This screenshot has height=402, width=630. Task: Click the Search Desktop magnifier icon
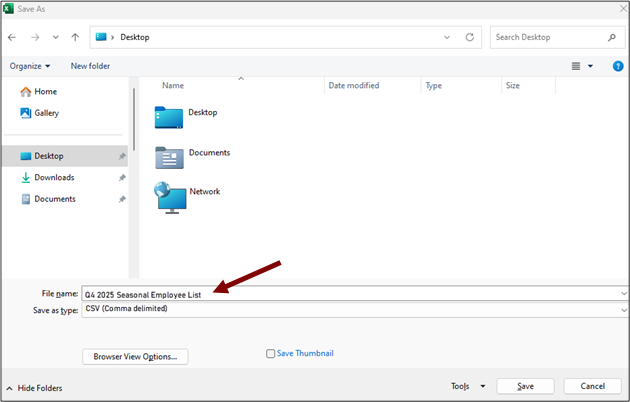pyautogui.click(x=611, y=37)
